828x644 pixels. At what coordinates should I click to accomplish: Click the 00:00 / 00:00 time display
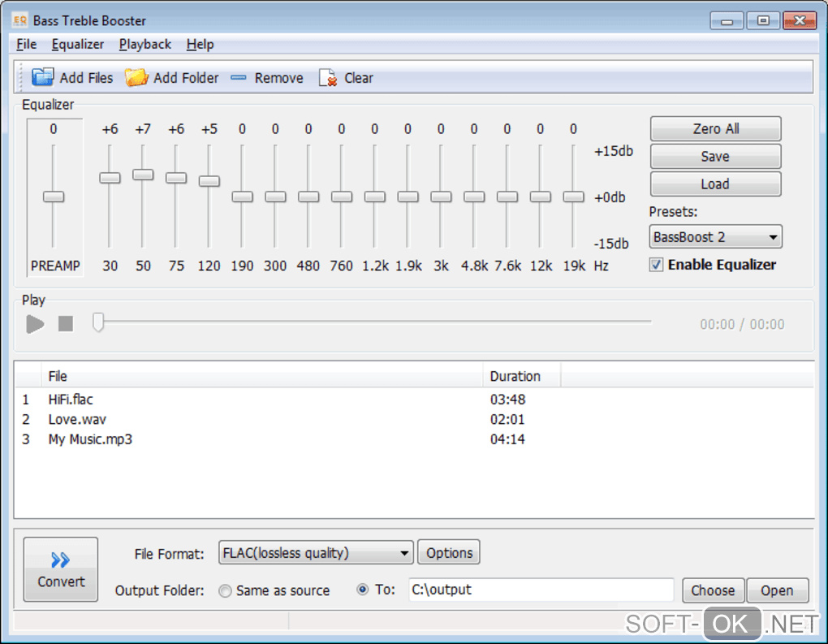point(742,324)
